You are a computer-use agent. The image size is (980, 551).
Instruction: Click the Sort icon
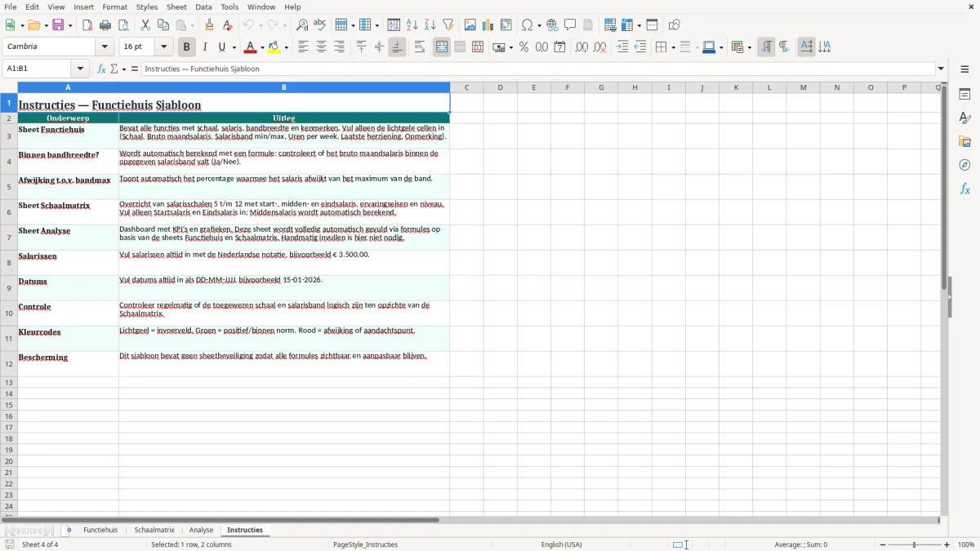coord(394,25)
